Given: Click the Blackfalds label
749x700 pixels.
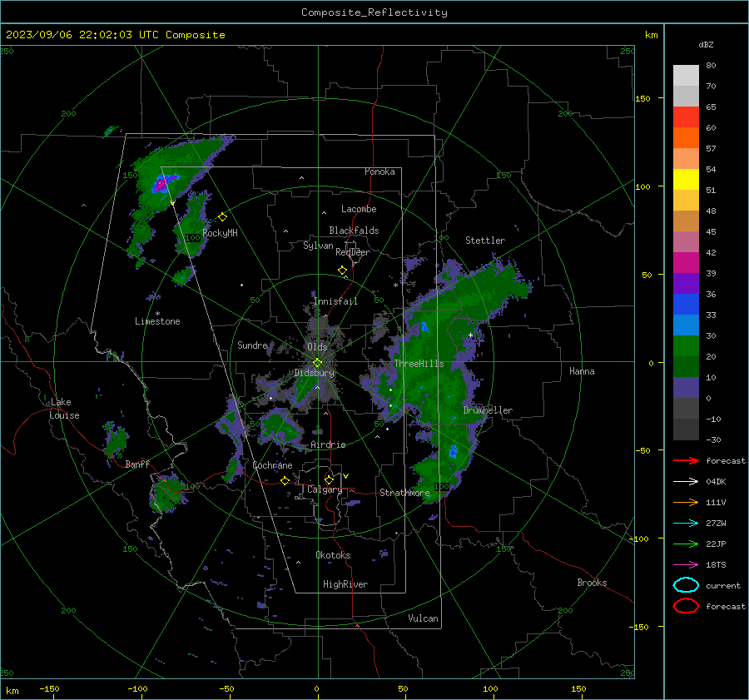Looking at the screenshot, I should pyautogui.click(x=354, y=231).
